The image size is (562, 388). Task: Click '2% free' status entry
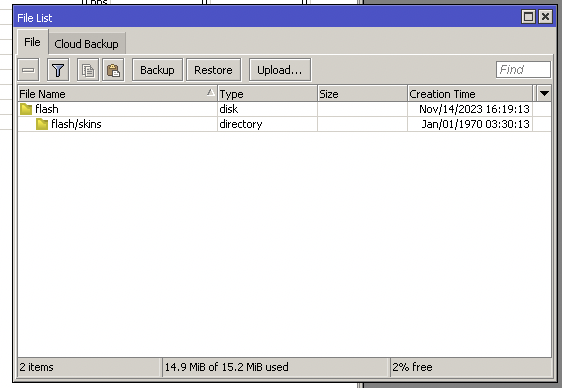pyautogui.click(x=412, y=367)
